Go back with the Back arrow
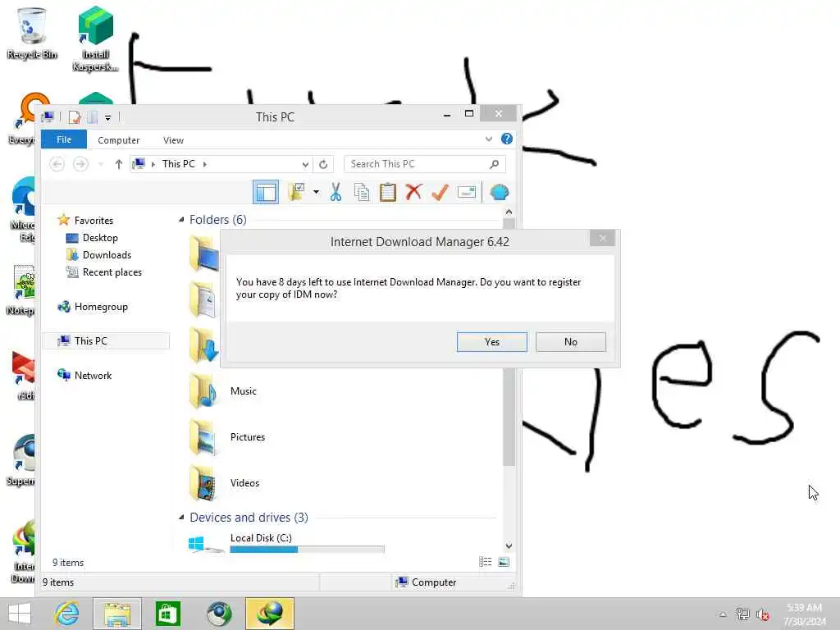Viewport: 840px width, 630px height. (57, 164)
